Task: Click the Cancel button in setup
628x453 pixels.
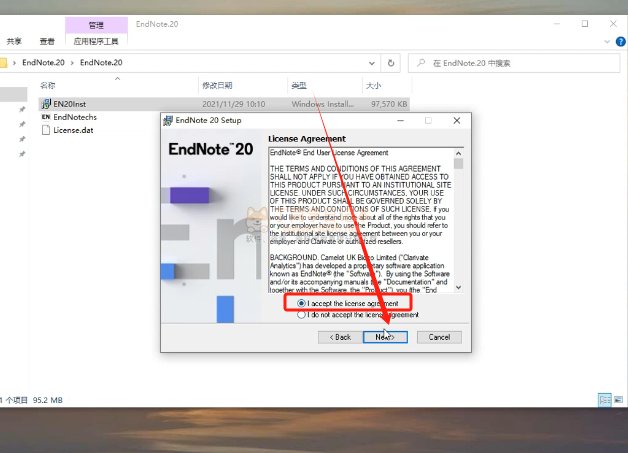Action: (x=439, y=337)
